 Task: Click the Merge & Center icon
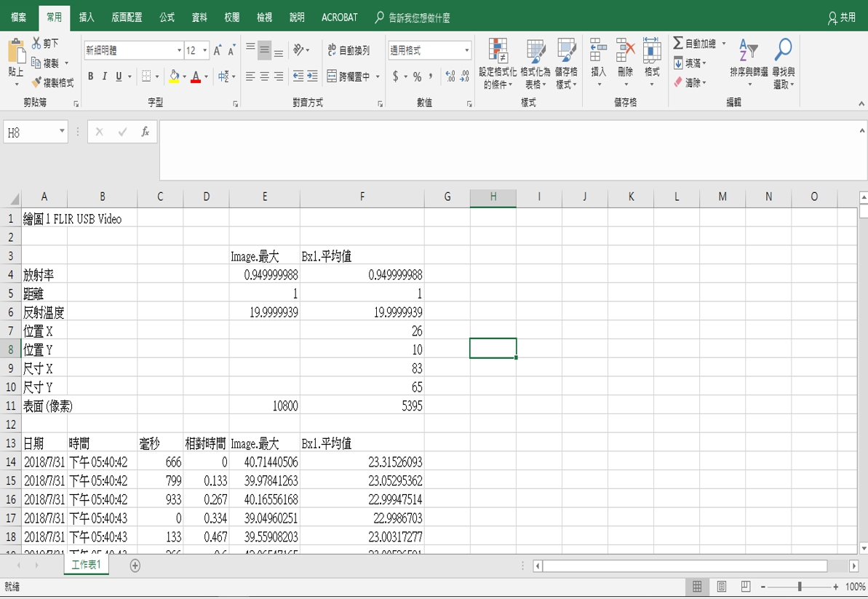pos(333,76)
